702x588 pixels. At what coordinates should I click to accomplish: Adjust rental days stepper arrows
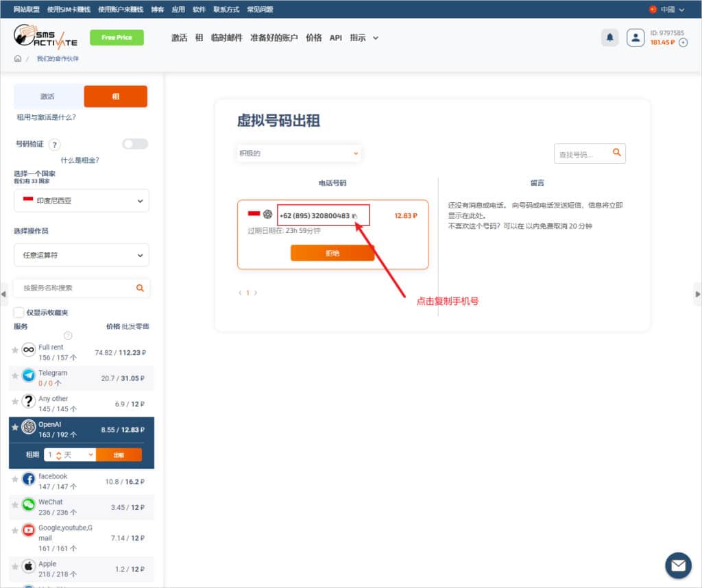[59, 455]
